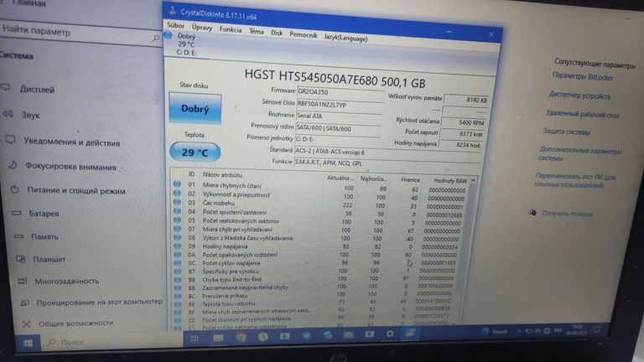644x362 pixels.
Task: Open Память settings page
Action: [44, 237]
